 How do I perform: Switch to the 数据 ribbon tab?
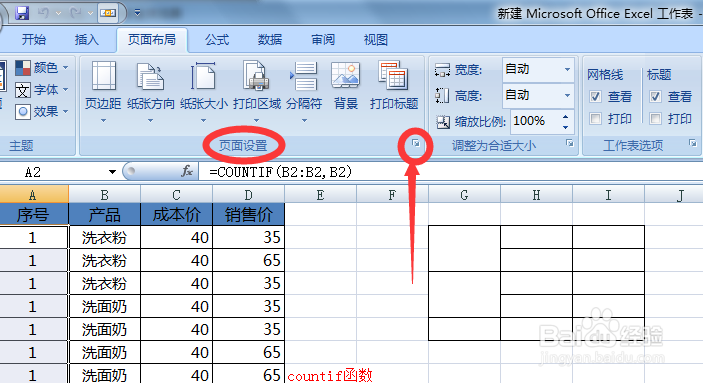(x=270, y=39)
